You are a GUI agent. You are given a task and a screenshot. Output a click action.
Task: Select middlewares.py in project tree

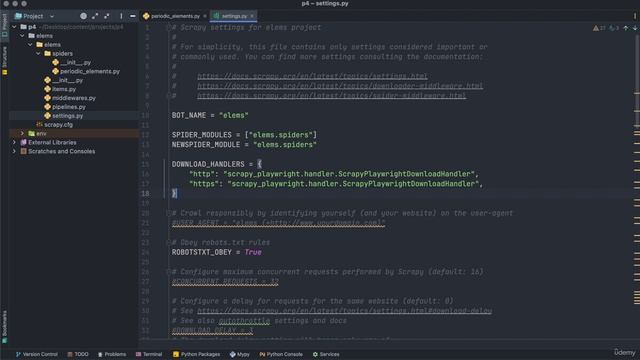pyautogui.click(x=73, y=98)
